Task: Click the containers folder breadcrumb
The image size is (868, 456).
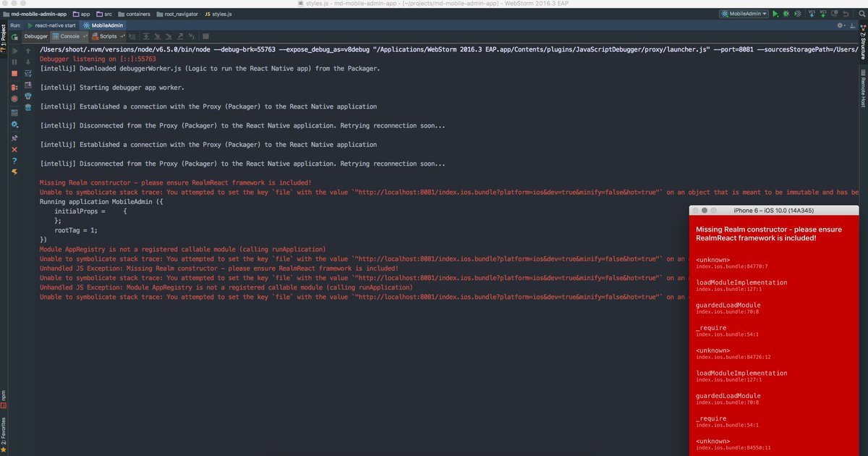Action: 133,14
